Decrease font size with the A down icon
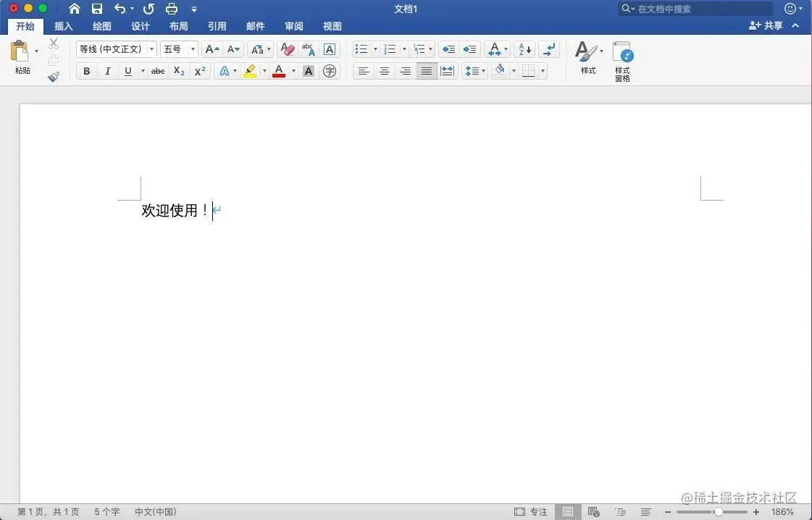 click(233, 49)
